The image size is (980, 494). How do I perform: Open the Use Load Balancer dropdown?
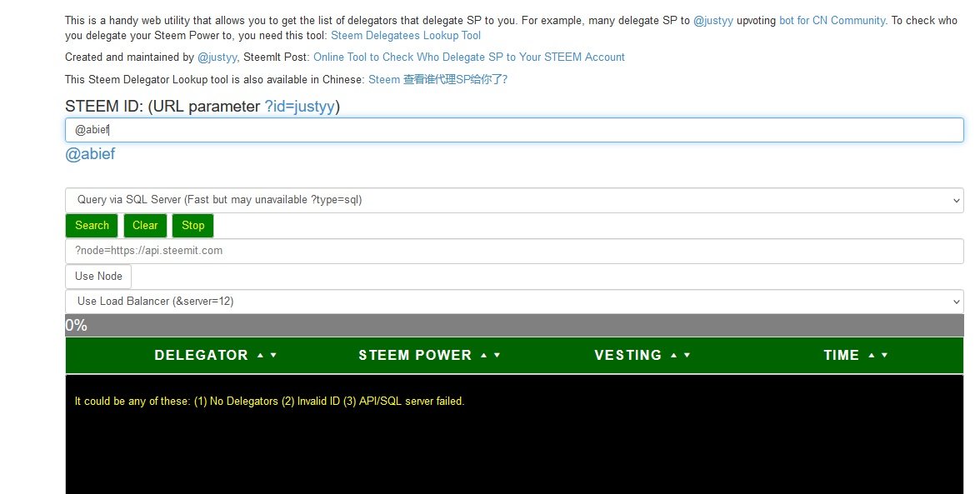pos(514,302)
